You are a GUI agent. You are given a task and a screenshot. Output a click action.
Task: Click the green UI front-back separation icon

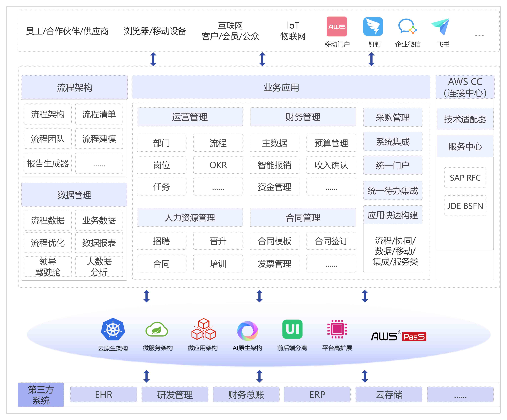click(292, 329)
